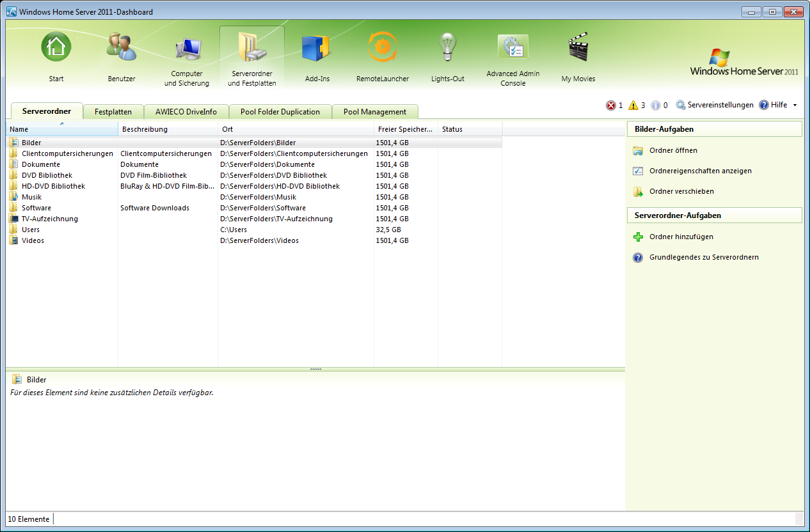Screen dimensions: 810x532
Task: Open the Lights-Out lightbulb icon
Action: pyautogui.click(x=447, y=48)
